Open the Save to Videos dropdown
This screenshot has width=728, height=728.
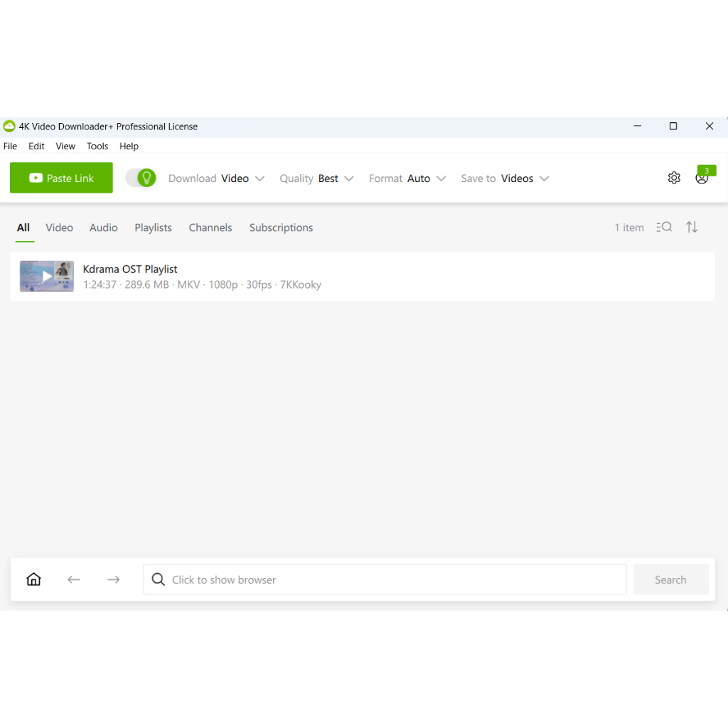[x=505, y=178]
